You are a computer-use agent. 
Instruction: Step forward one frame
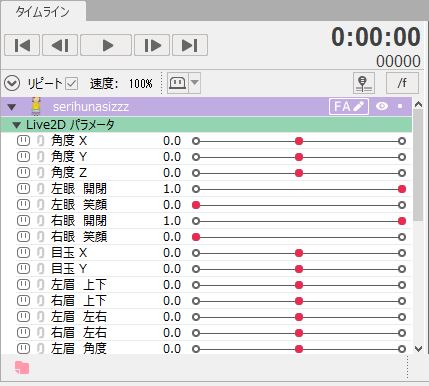152,45
